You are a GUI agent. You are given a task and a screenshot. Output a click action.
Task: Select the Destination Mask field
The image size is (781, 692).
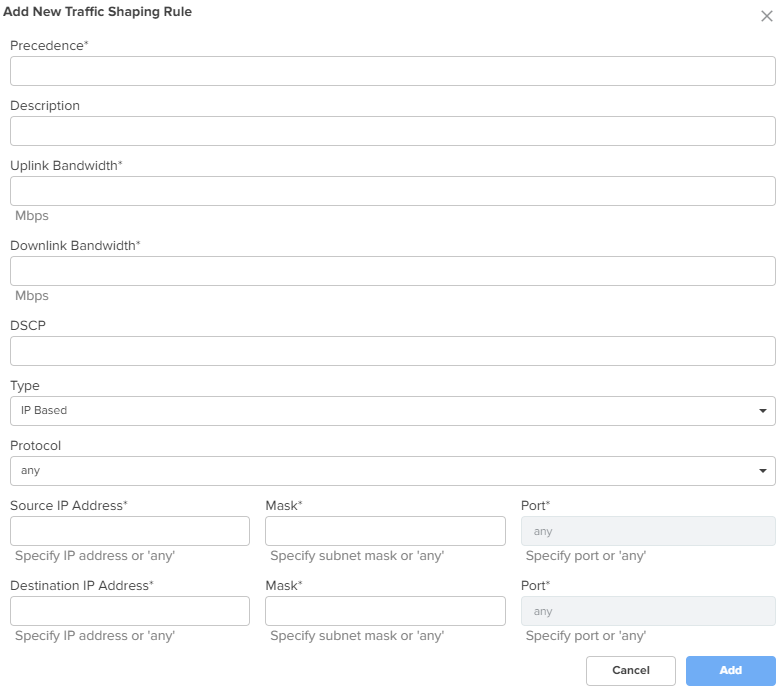(386, 611)
